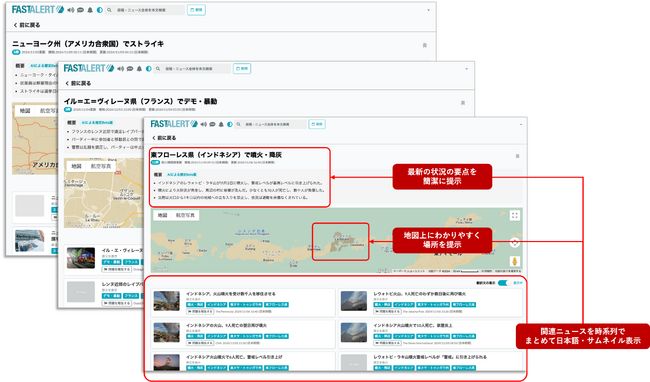
Task: Switch to 航空写真 on the Indonesia map
Action: [185, 215]
